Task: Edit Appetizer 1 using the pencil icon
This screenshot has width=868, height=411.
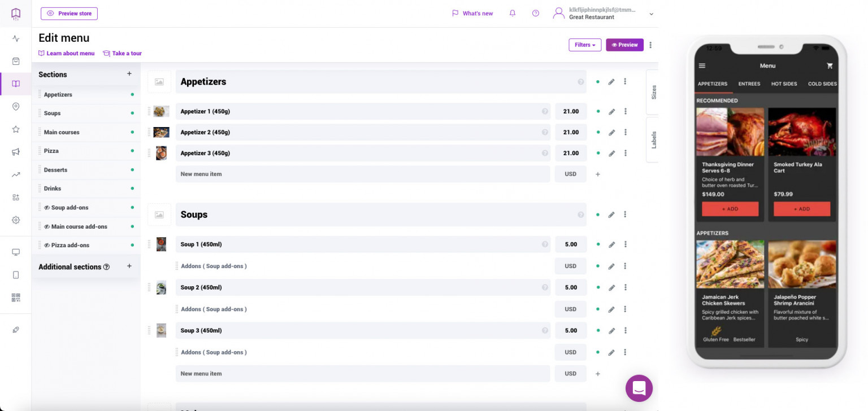Action: pos(611,112)
